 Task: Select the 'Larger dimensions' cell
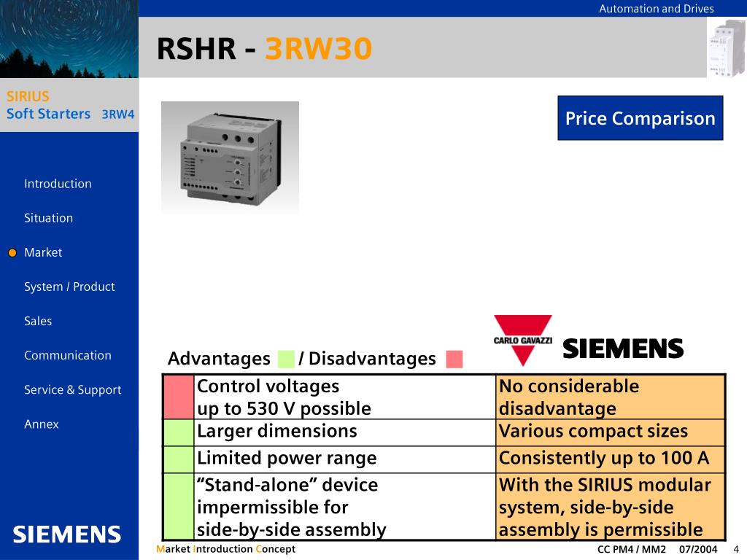[x=345, y=432]
